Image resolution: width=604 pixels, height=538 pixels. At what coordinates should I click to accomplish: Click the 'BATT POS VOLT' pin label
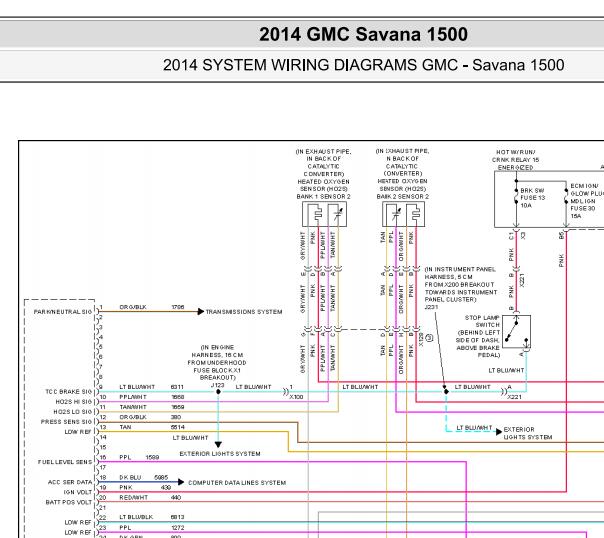pyautogui.click(x=69, y=502)
